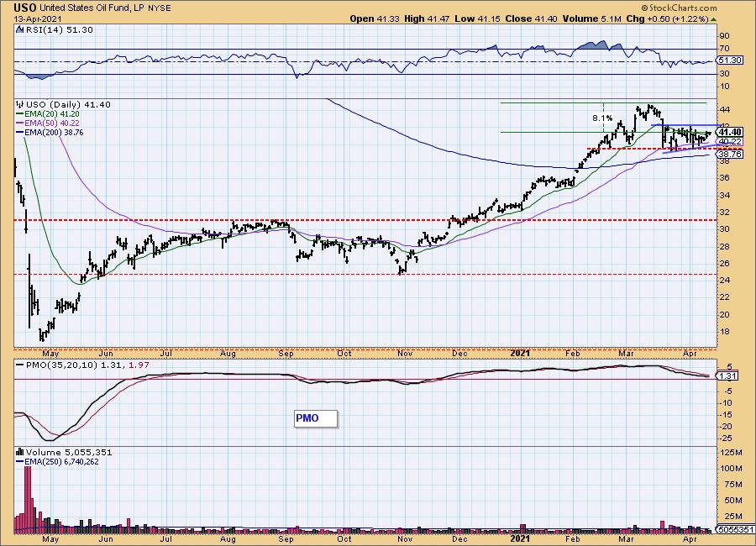Screen dimensions: 756x546
Task: Click the 5055351 volume axis tag
Action: 736,529
